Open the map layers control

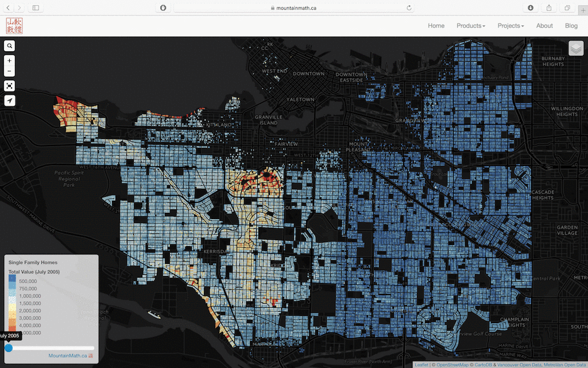(x=576, y=48)
